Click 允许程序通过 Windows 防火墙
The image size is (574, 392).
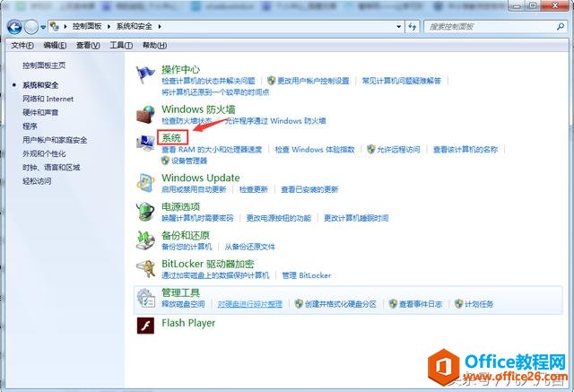click(x=275, y=121)
